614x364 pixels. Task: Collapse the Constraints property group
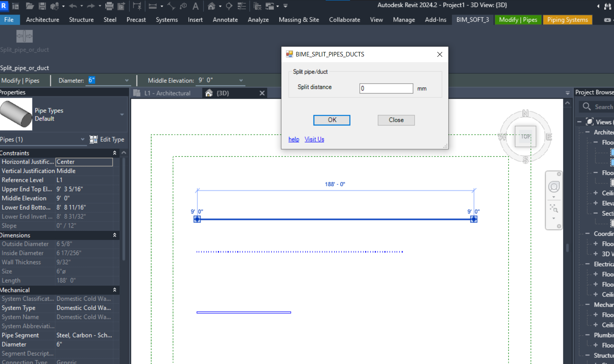click(x=115, y=153)
